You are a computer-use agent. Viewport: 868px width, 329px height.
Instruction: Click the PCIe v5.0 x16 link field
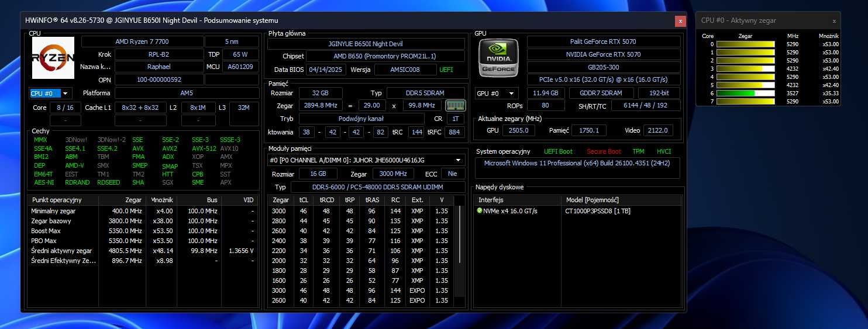click(x=604, y=79)
